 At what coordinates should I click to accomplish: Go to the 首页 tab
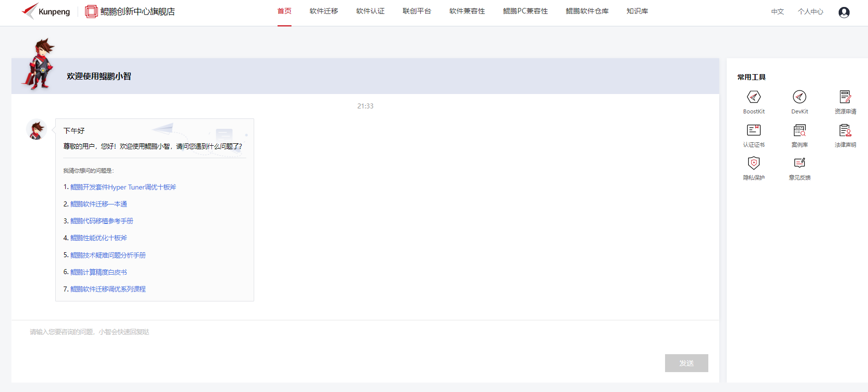(x=285, y=11)
